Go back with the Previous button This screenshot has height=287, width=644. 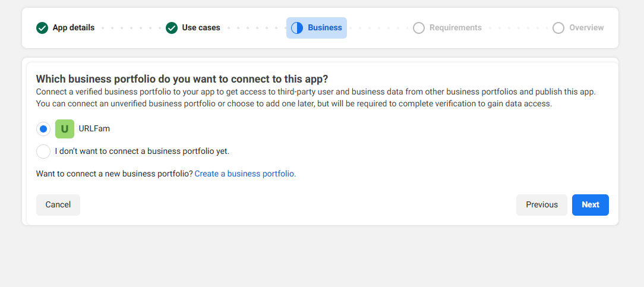coord(542,205)
